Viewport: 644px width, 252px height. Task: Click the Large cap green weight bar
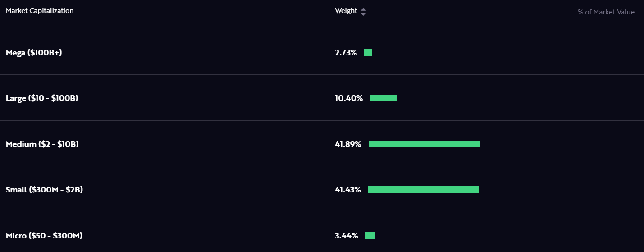tap(384, 98)
